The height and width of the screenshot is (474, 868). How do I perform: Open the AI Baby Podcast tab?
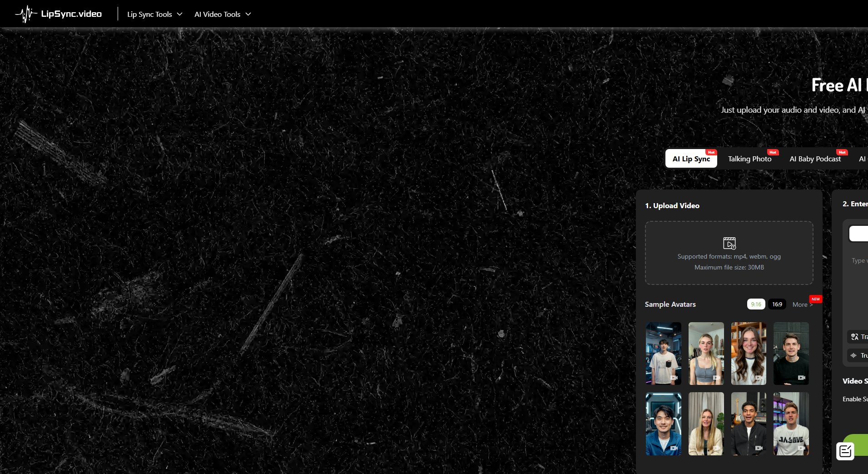[815, 159]
